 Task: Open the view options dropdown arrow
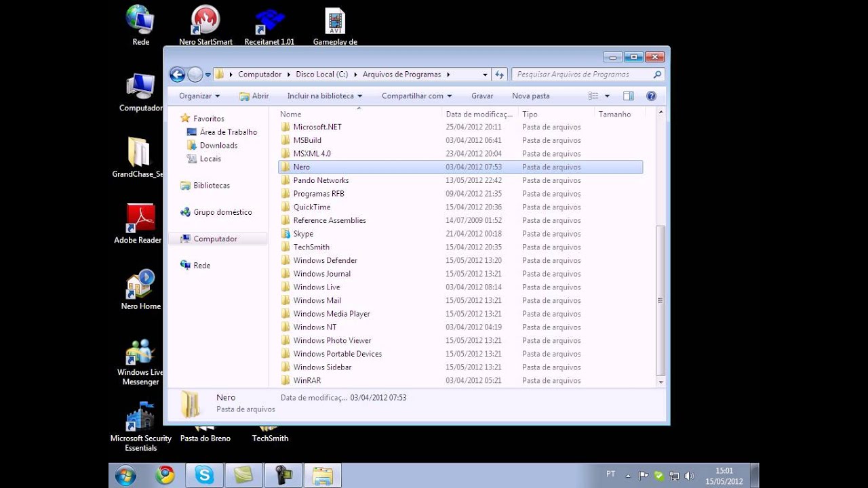(x=607, y=96)
